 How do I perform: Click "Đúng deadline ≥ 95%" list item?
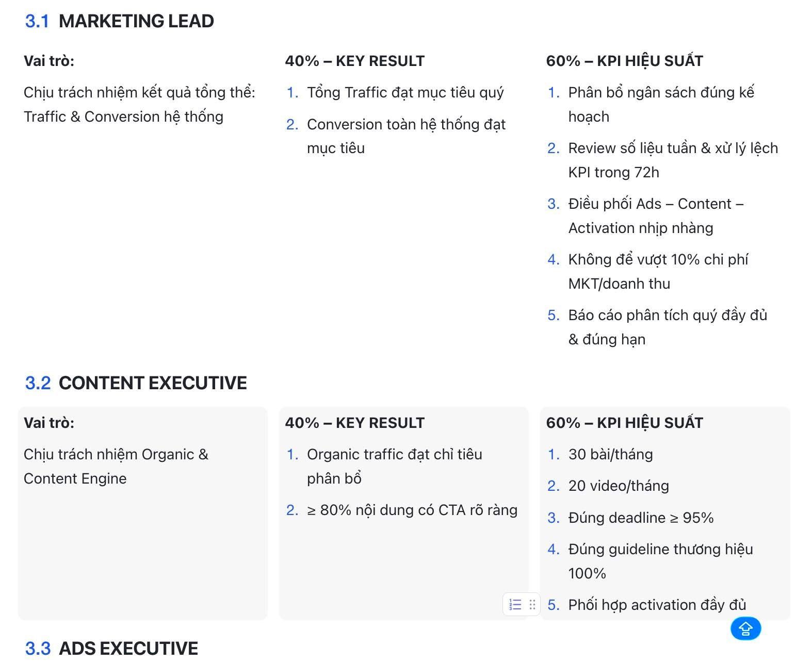click(641, 518)
